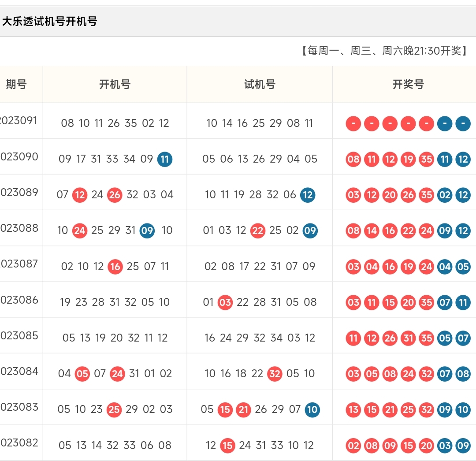This screenshot has height=461, width=476.
Task: Click blue ball 12 in 2023089 试机号
Action: 308,195
